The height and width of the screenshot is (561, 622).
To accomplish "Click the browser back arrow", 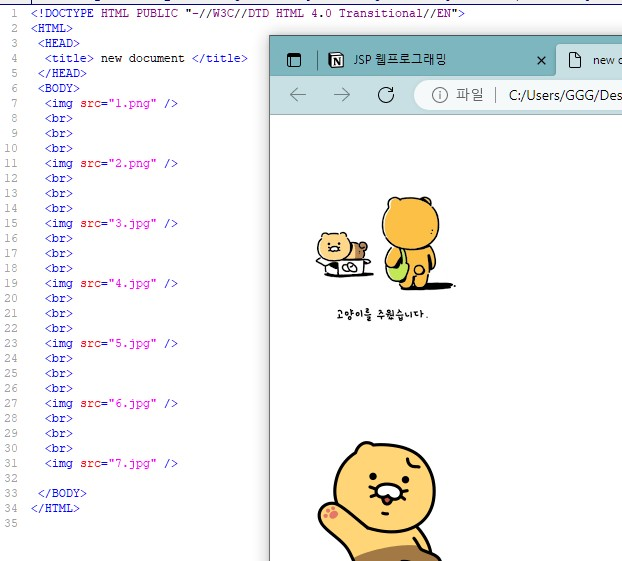I will pyautogui.click(x=298, y=95).
